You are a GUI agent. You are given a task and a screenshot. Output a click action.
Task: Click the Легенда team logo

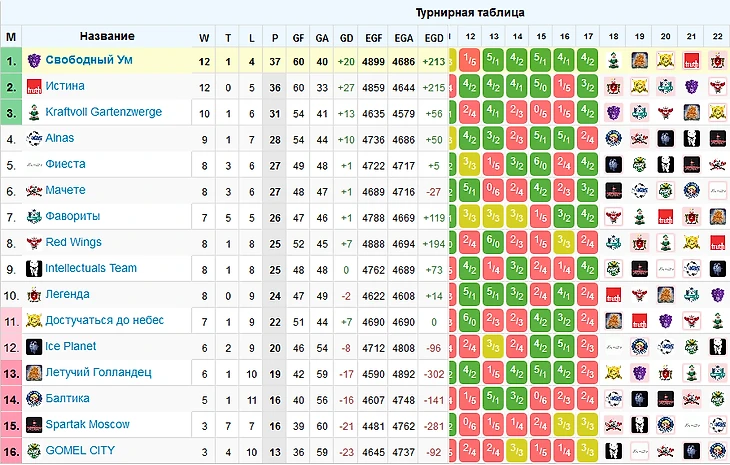click(33, 294)
